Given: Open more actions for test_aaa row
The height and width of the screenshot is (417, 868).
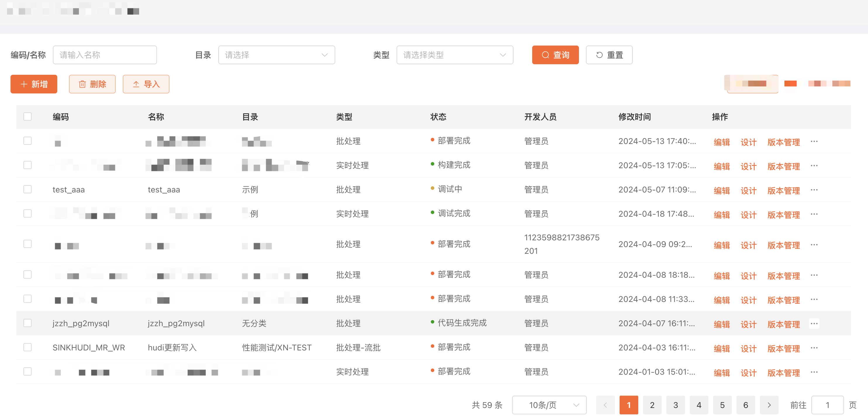Looking at the screenshot, I should click(814, 190).
